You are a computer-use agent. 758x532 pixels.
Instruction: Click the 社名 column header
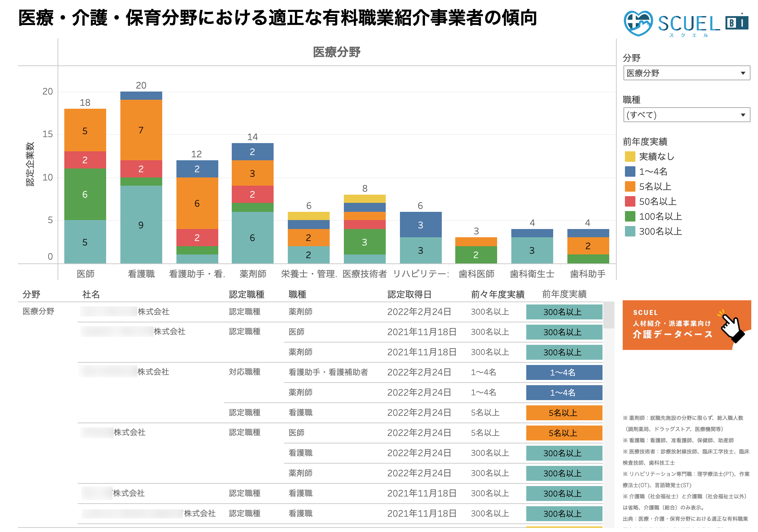[91, 294]
